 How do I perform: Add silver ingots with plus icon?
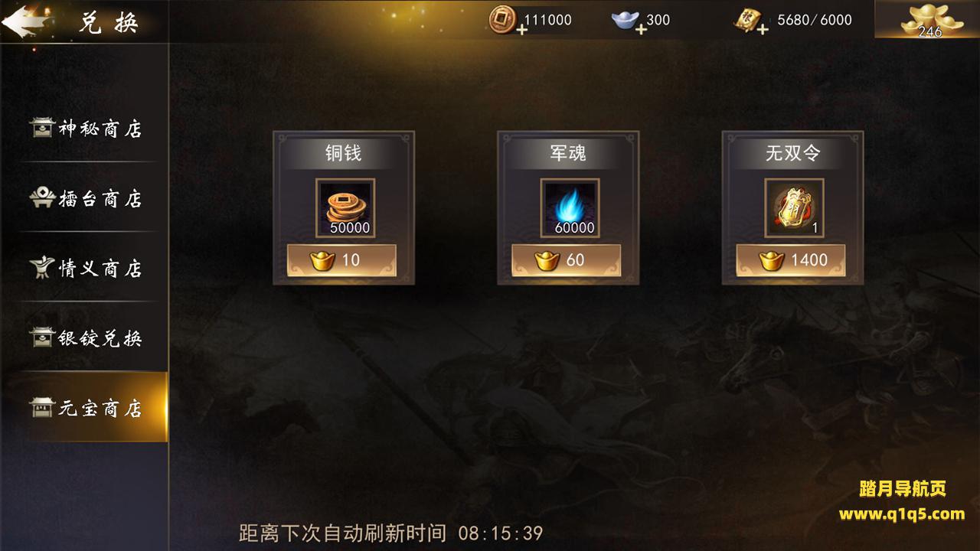click(641, 29)
